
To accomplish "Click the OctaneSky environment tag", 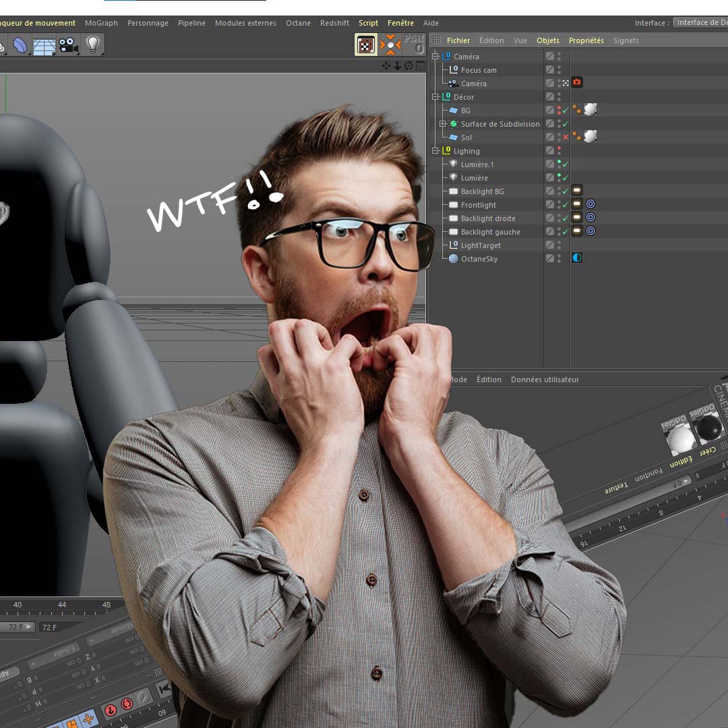I will 576,257.
